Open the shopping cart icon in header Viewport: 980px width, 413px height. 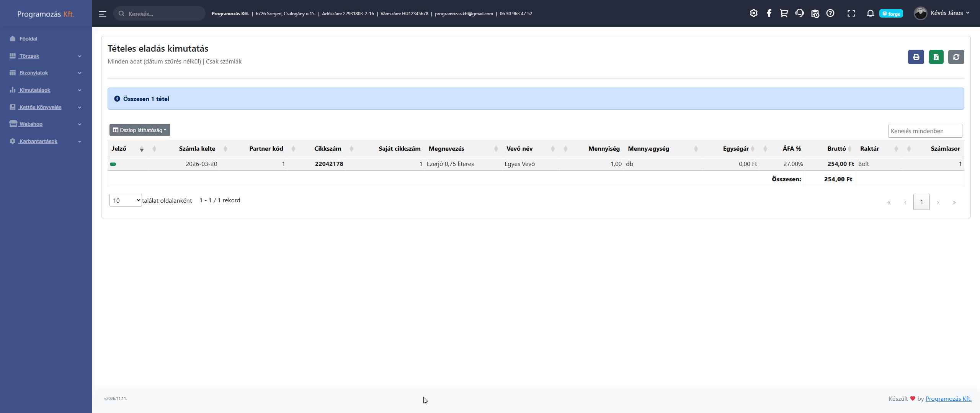784,13
